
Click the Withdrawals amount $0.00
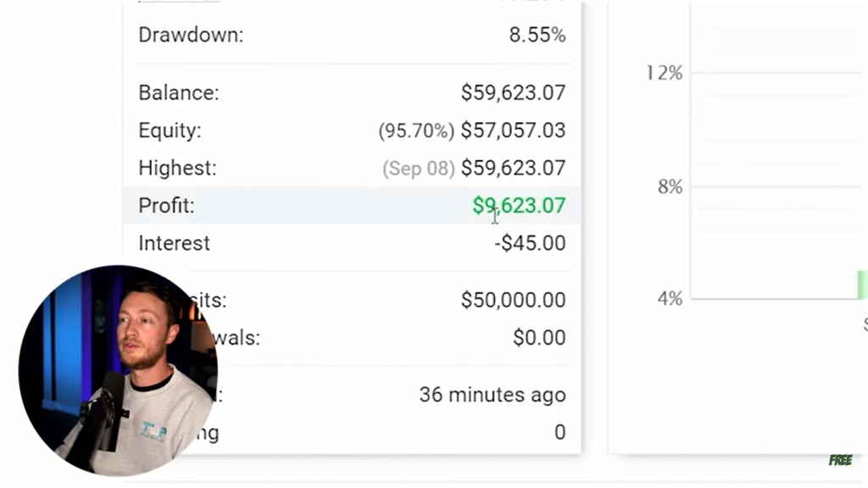539,338
